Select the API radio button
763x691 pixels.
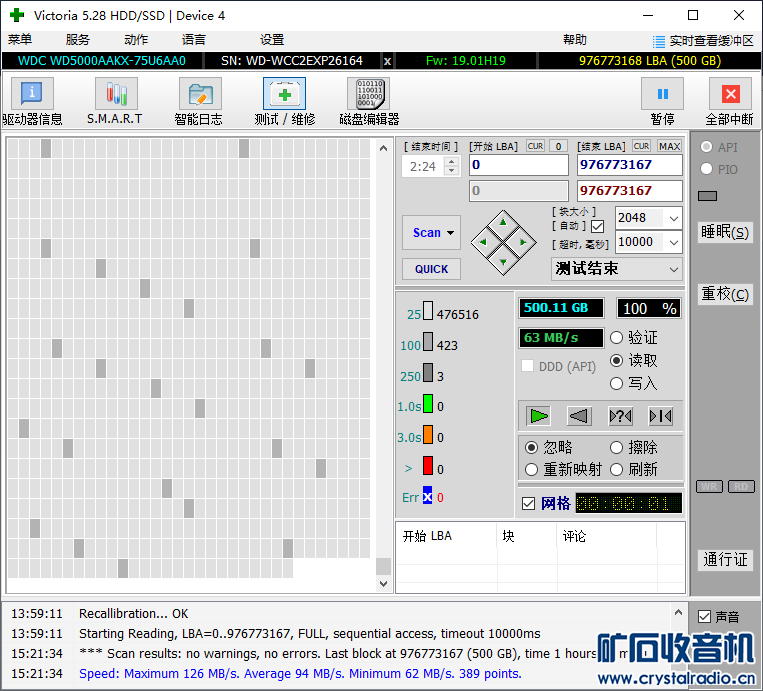pos(707,147)
